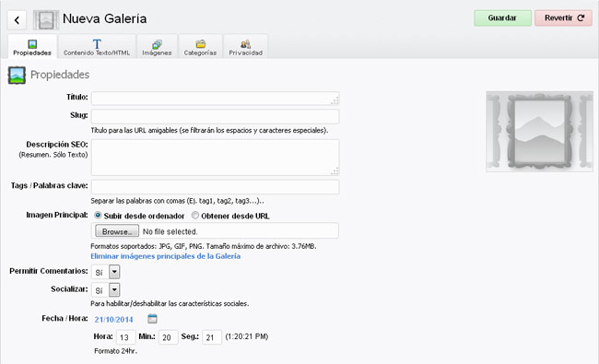Click the '(1:20:21 PM)' time text
Screen dimensions: 599x364
247,336
